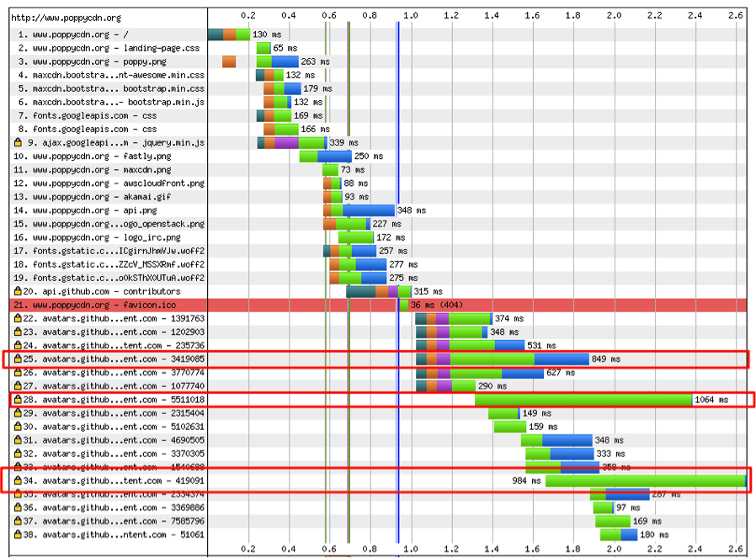The image size is (756, 558).
Task: Click the page URL header http://www.poppycdn.org
Action: click(x=66, y=18)
